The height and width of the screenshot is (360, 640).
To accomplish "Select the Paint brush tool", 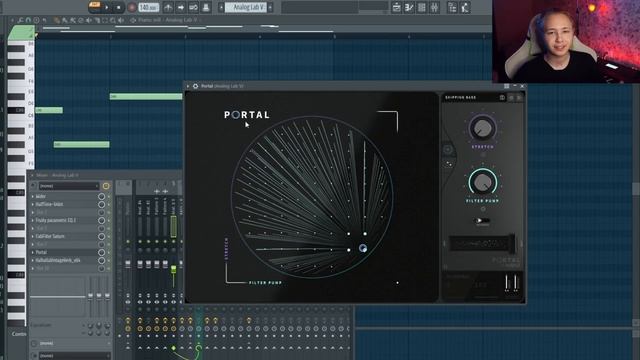I will click(x=64, y=20).
